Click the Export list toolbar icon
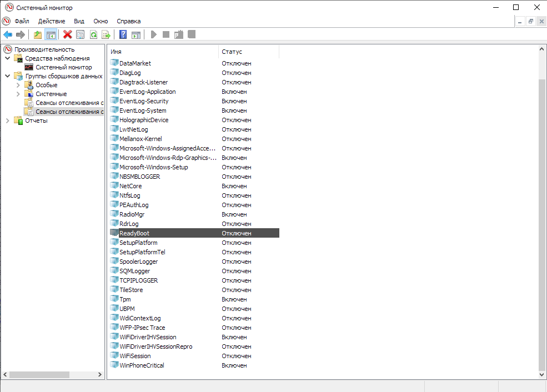 click(106, 34)
